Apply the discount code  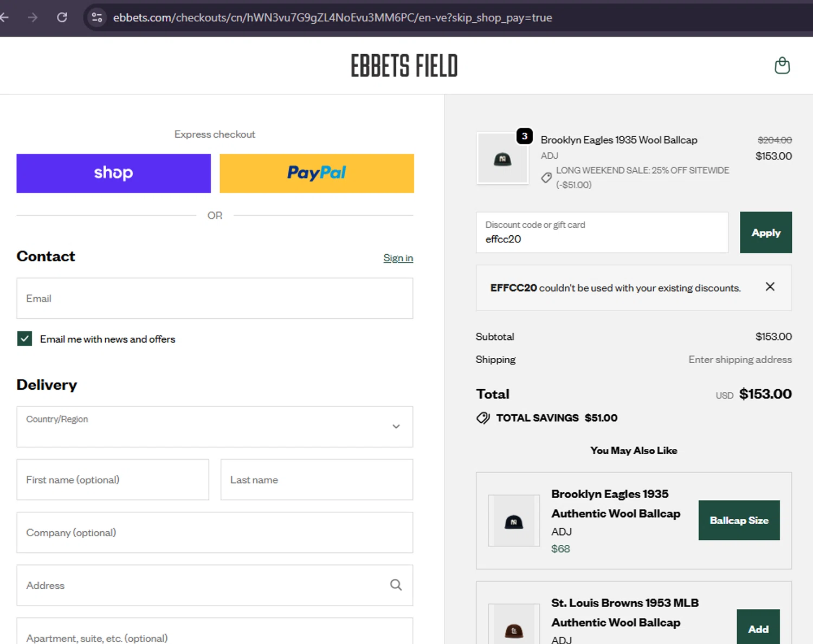(x=766, y=233)
